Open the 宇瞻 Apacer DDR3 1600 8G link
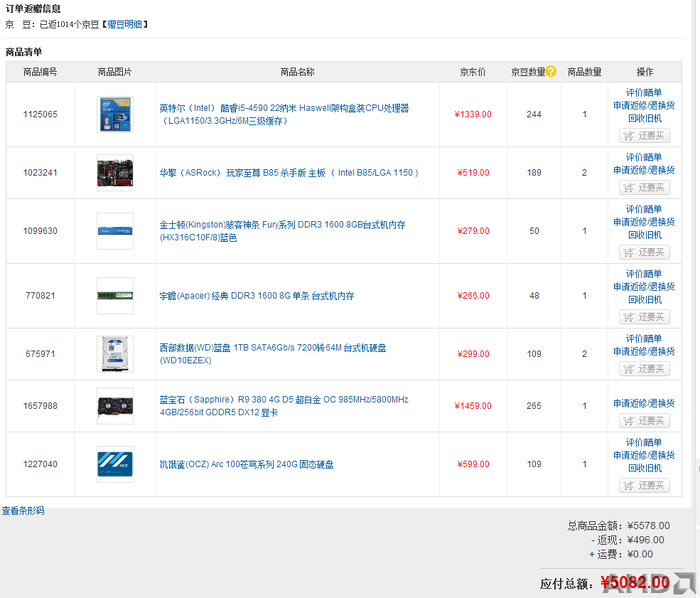 257,296
